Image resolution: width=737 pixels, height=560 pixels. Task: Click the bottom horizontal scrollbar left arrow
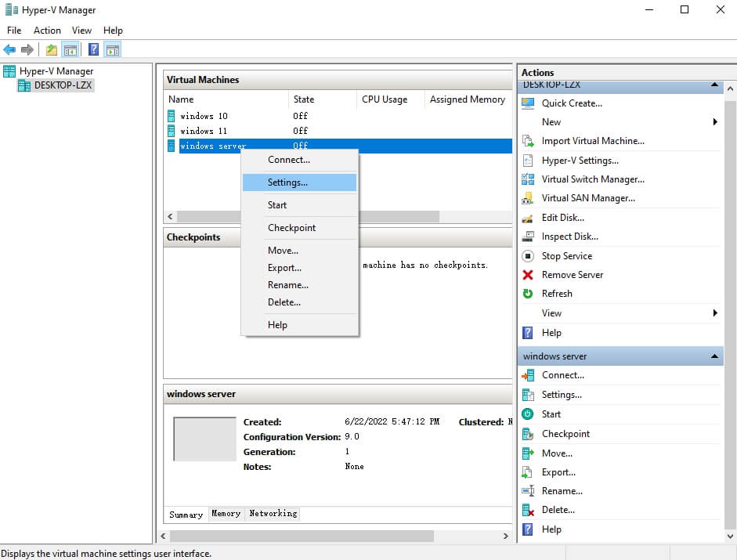click(163, 536)
